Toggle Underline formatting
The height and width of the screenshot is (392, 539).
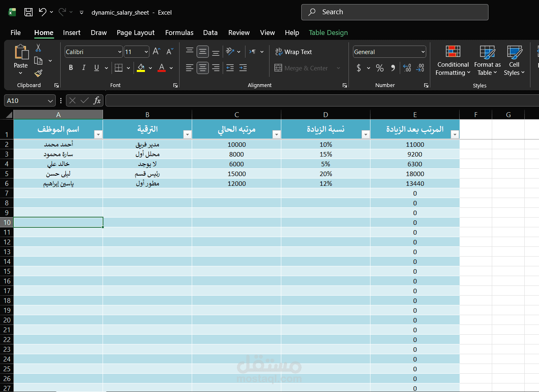coord(96,68)
